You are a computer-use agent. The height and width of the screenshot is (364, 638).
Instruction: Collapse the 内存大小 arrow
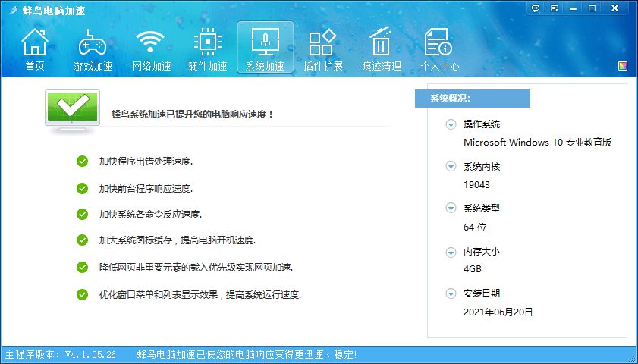451,253
